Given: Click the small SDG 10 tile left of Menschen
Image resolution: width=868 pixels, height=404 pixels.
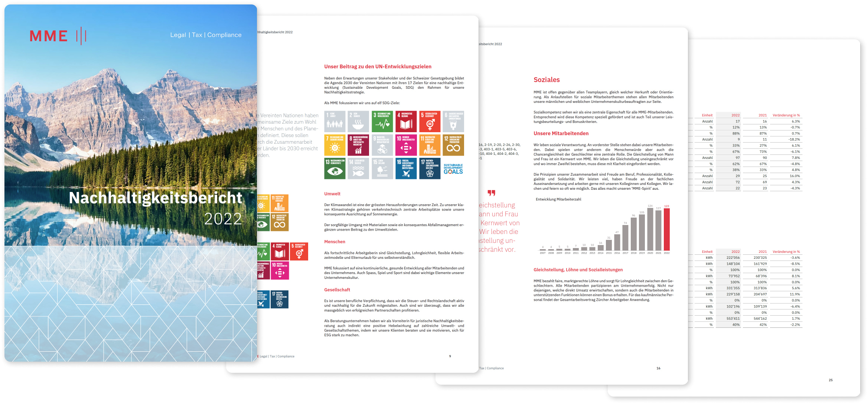Looking at the screenshot, I should click(280, 271).
